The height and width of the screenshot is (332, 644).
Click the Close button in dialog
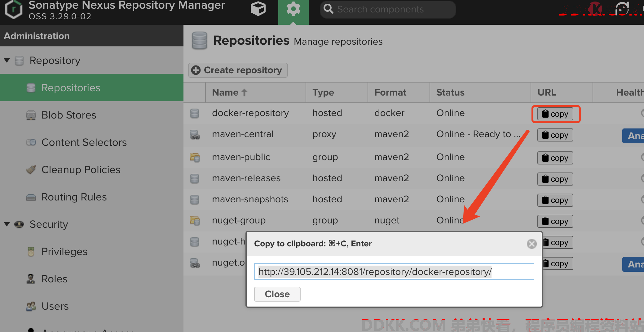pyautogui.click(x=277, y=294)
